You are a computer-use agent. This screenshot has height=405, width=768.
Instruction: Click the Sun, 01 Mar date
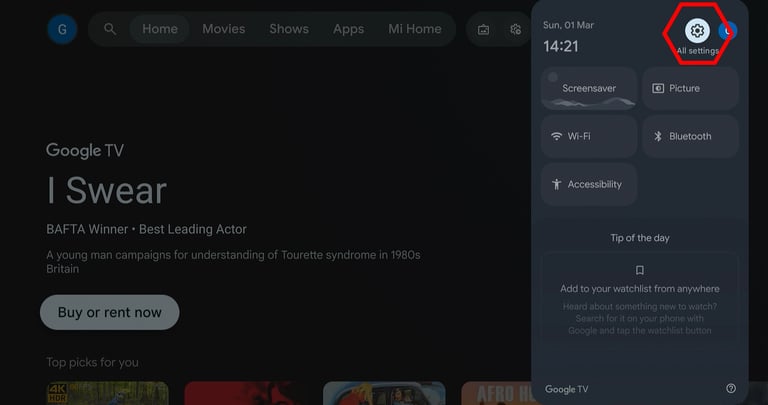[x=569, y=25]
